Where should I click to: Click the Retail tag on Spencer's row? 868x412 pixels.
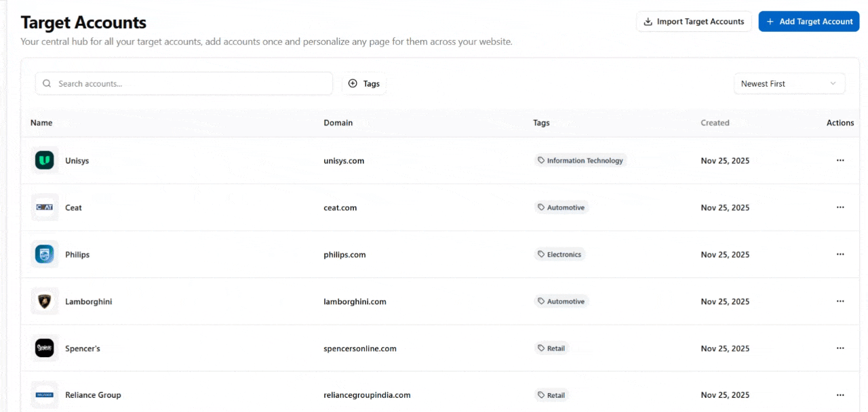pos(551,348)
